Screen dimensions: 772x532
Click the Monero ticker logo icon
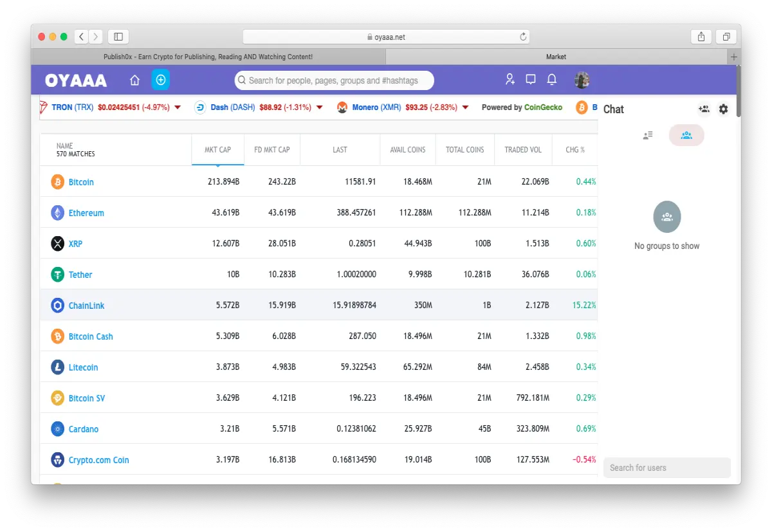coord(342,107)
